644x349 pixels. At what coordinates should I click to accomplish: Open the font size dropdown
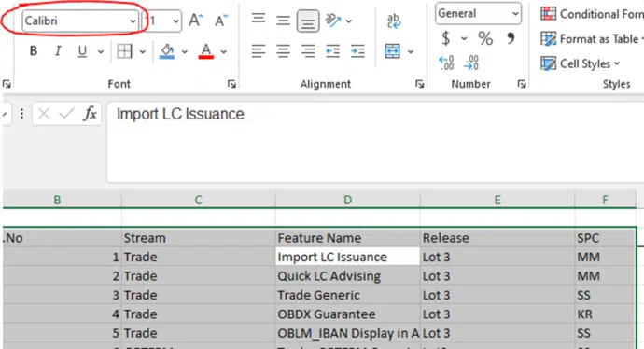click(x=175, y=21)
